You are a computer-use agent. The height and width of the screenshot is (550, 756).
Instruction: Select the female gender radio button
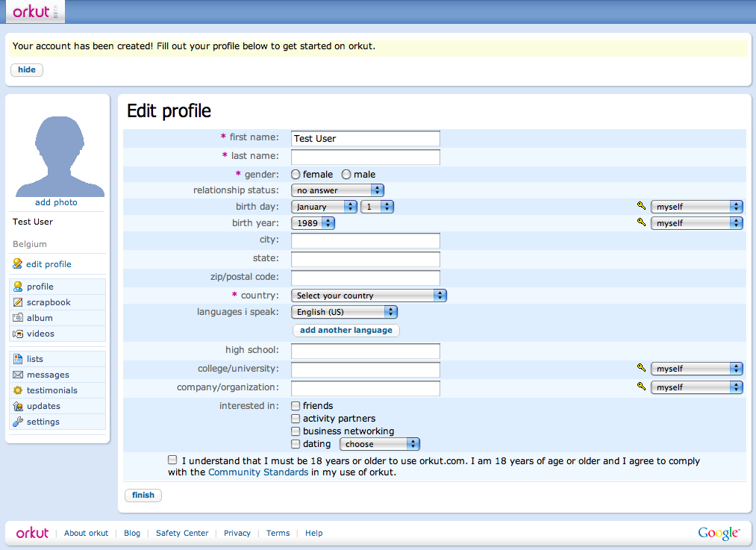click(x=296, y=175)
